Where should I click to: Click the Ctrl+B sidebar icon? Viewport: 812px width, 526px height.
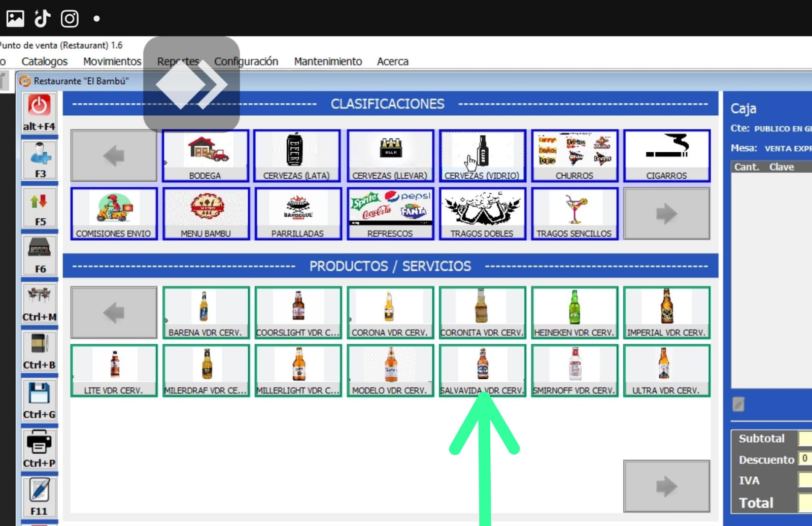[x=39, y=351]
